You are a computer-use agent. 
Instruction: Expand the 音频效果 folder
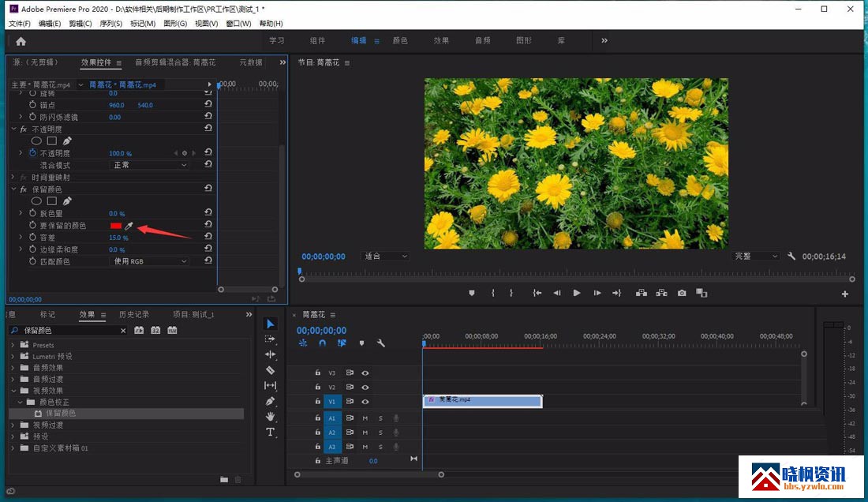coord(13,368)
